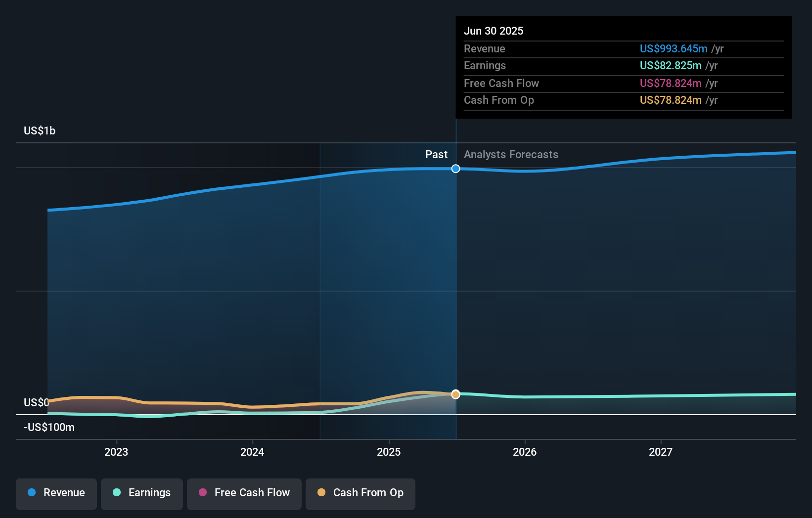The height and width of the screenshot is (518, 812).
Task: Switch to the Past section of the chart
Action: (436, 154)
